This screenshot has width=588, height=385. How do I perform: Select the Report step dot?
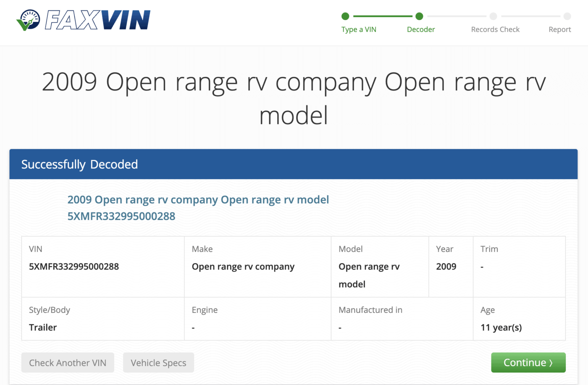(x=567, y=16)
